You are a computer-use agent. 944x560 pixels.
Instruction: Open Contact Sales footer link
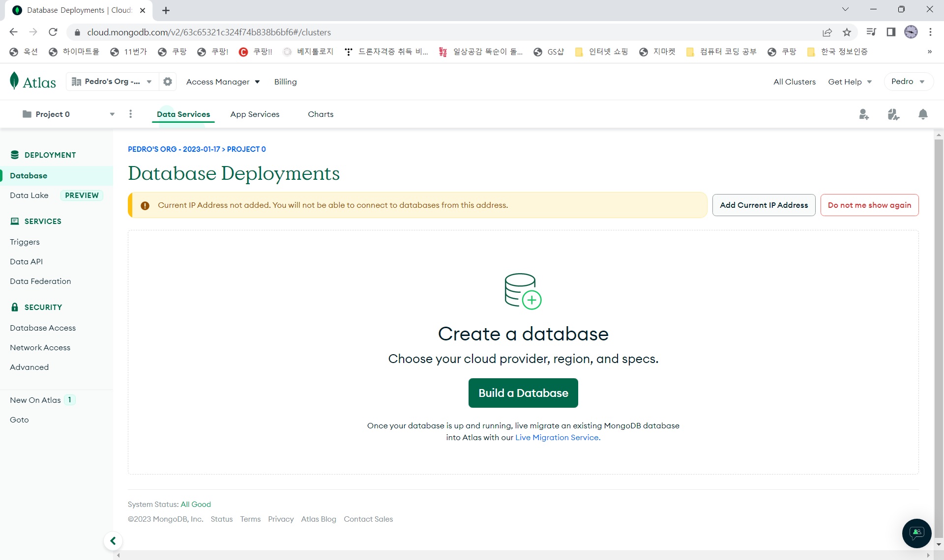pos(368,519)
